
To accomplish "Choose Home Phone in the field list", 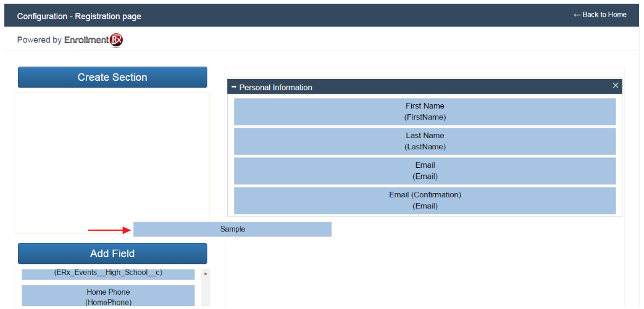I will point(108,296).
